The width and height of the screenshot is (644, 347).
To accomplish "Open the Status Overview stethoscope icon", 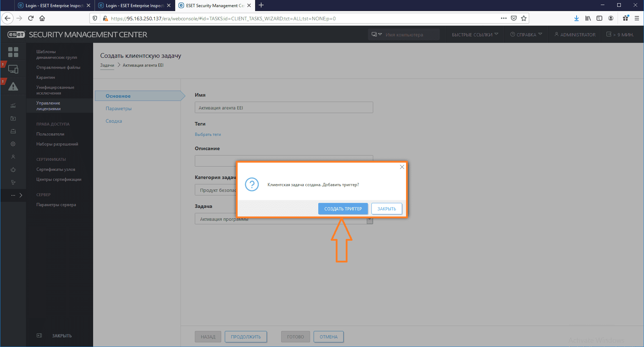I will point(13,183).
